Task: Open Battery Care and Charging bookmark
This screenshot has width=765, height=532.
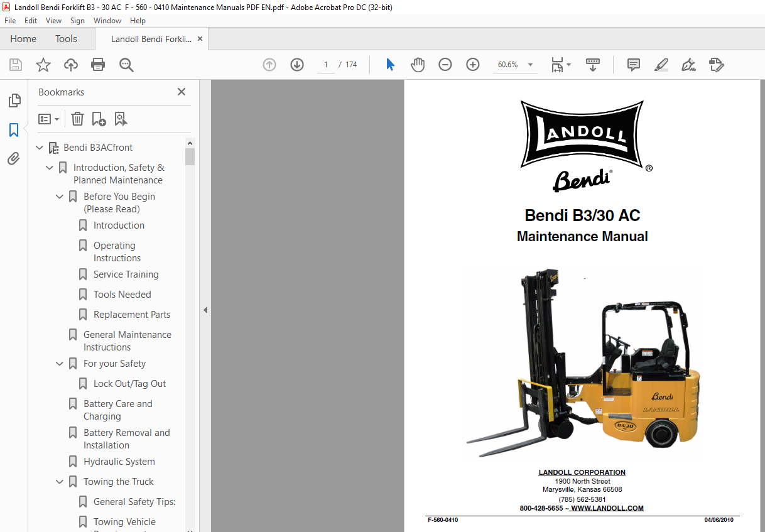Action: tap(117, 410)
